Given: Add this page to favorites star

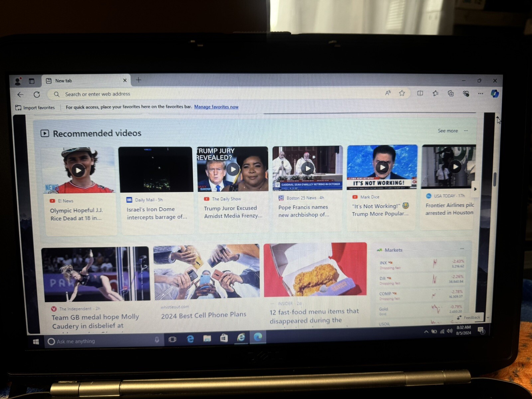Looking at the screenshot, I should click(402, 93).
